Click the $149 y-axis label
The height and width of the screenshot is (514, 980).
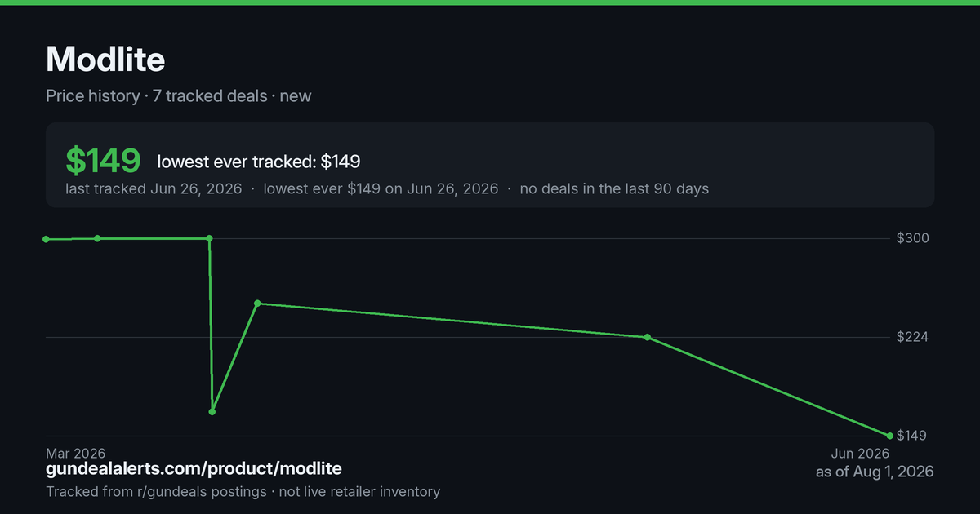(x=911, y=436)
